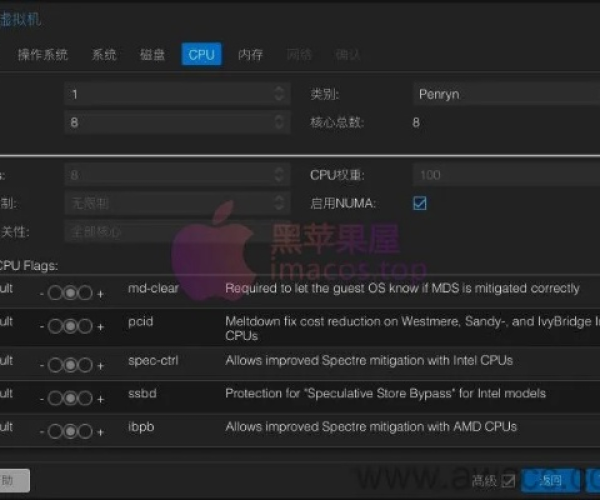600x500 pixels.
Task: Click the vCPUs field spinner arrows
Action: 279,175
